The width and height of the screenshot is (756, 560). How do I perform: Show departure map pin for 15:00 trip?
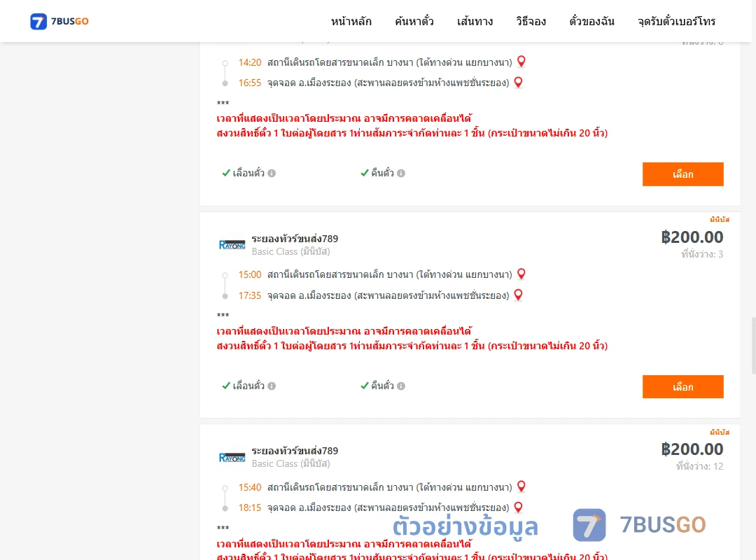pyautogui.click(x=521, y=274)
